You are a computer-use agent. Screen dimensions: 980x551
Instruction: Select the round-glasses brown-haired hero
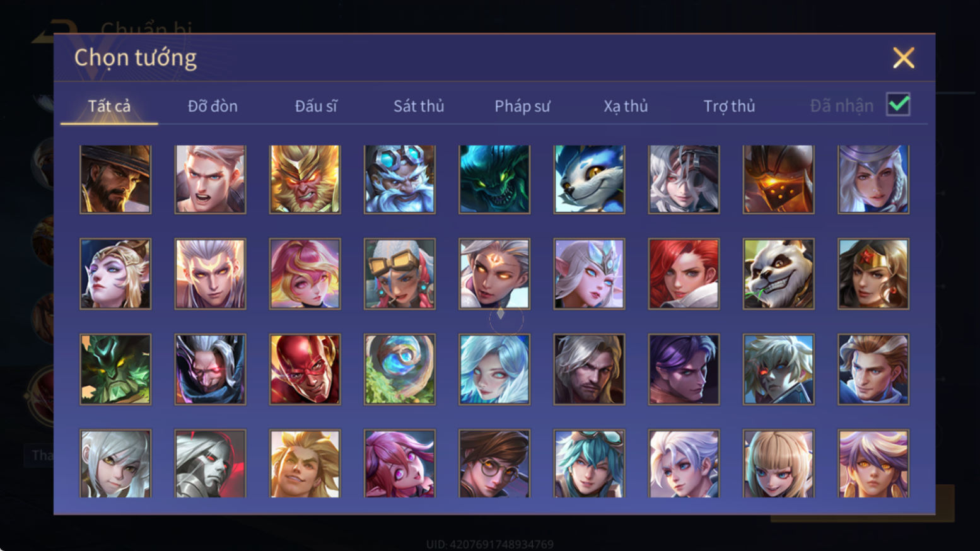coord(494,464)
